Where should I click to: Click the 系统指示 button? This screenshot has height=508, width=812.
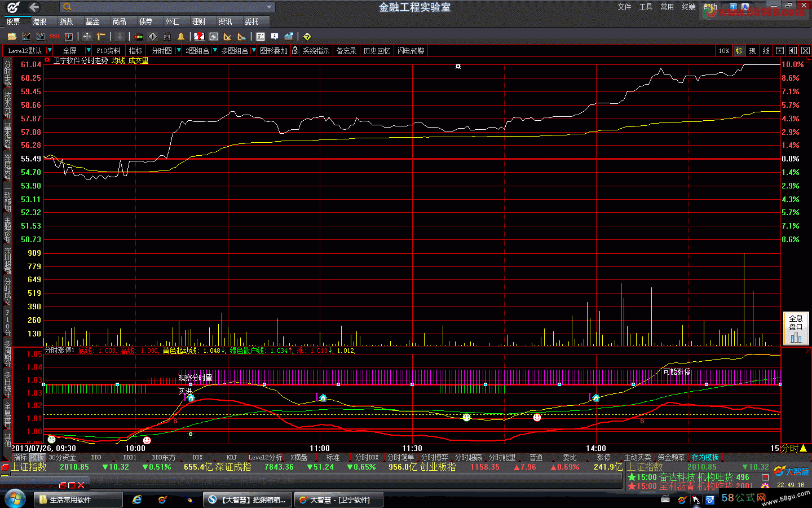coord(316,51)
